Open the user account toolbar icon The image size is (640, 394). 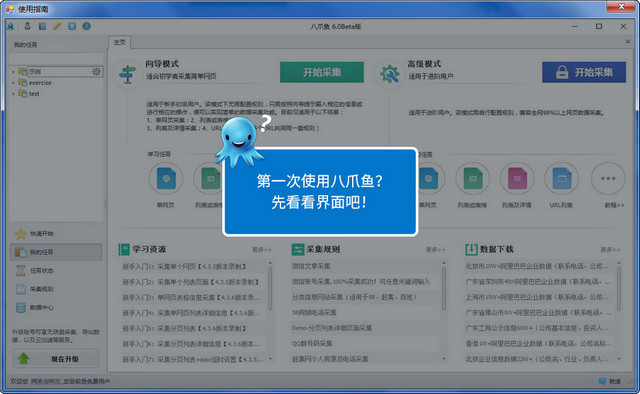coord(27,26)
